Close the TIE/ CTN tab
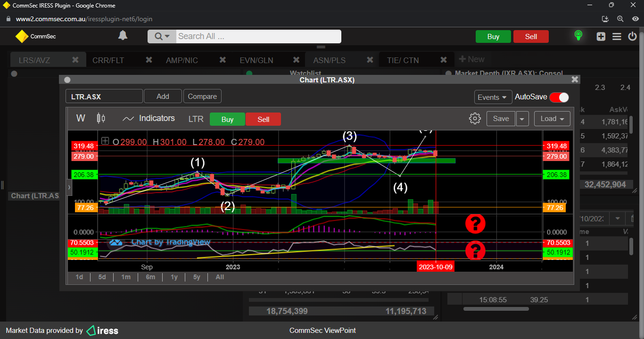The height and width of the screenshot is (339, 644). (443, 60)
